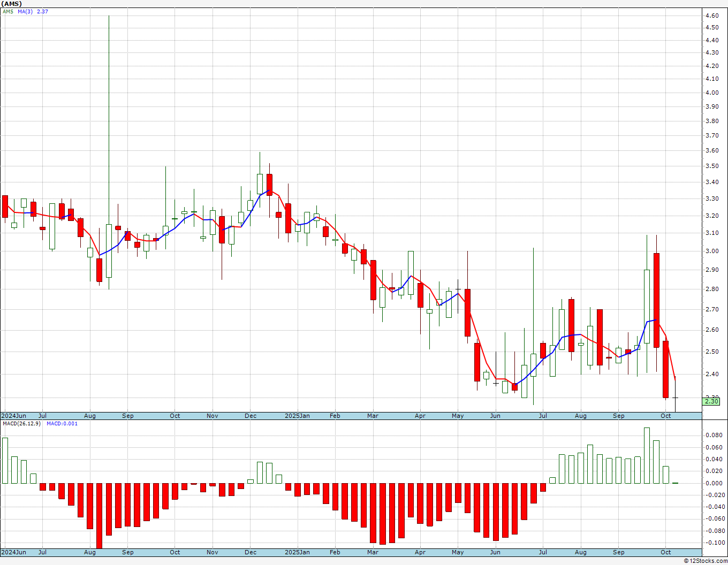The width and height of the screenshot is (728, 565).
Task: Click the (AMS) chart title
Action: point(11,4)
